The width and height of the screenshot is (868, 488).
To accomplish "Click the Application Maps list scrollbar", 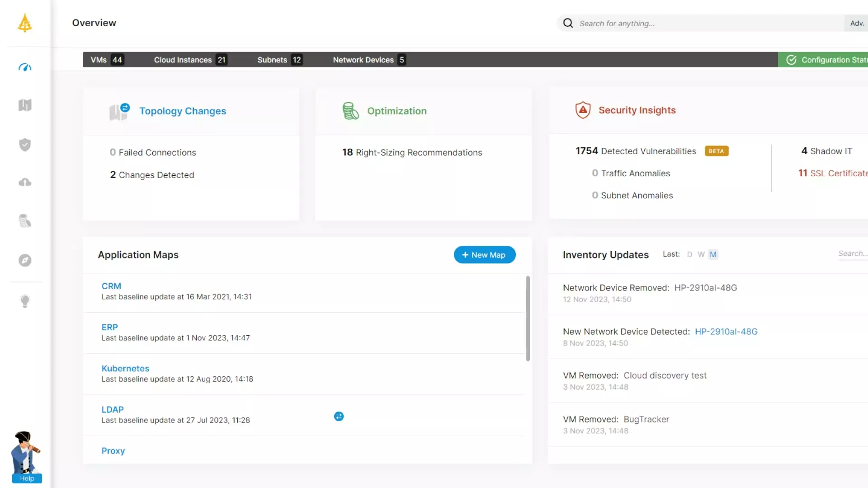I will pos(528,319).
